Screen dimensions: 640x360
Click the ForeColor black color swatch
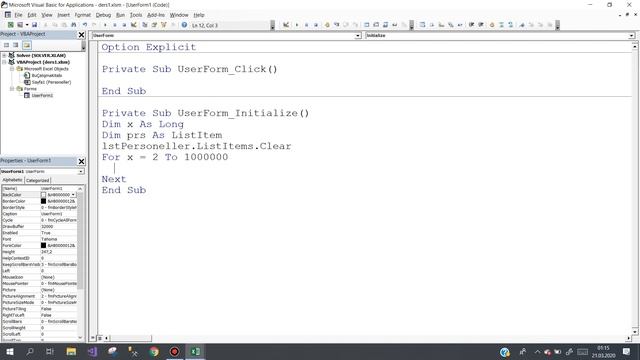[43, 245]
